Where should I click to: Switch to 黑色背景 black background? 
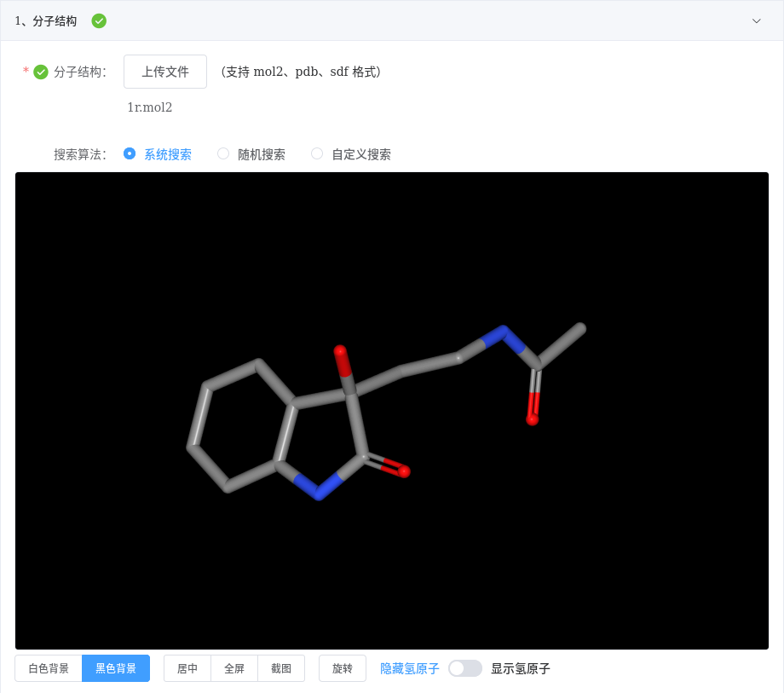click(116, 668)
